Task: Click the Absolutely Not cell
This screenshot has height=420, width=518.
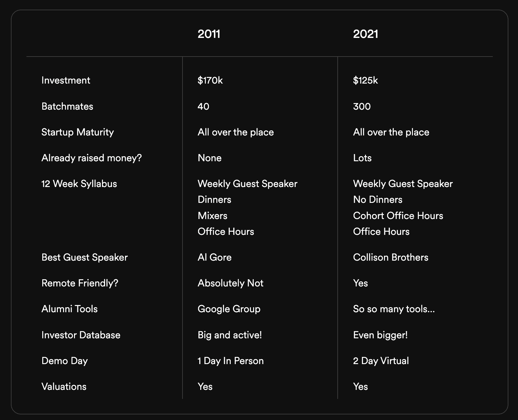Action: (230, 283)
